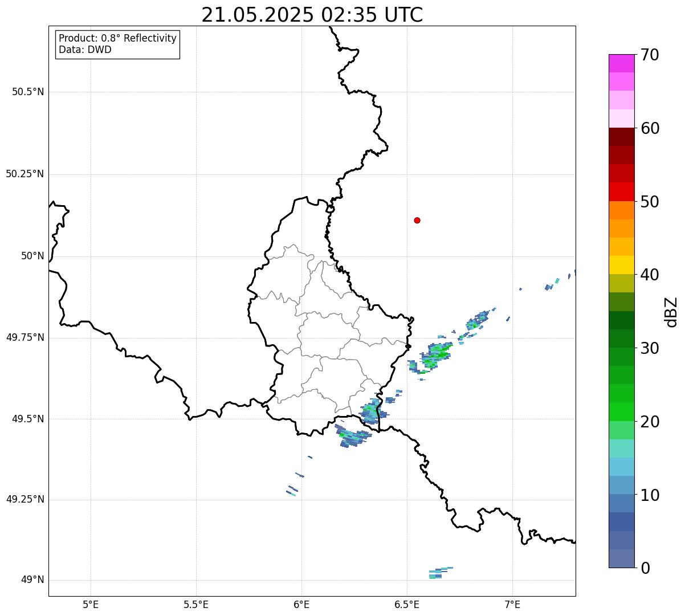Pick the bottom slate-blue segment at 0
Image resolution: width=685 pixels, height=616 pixels.
pos(622,558)
